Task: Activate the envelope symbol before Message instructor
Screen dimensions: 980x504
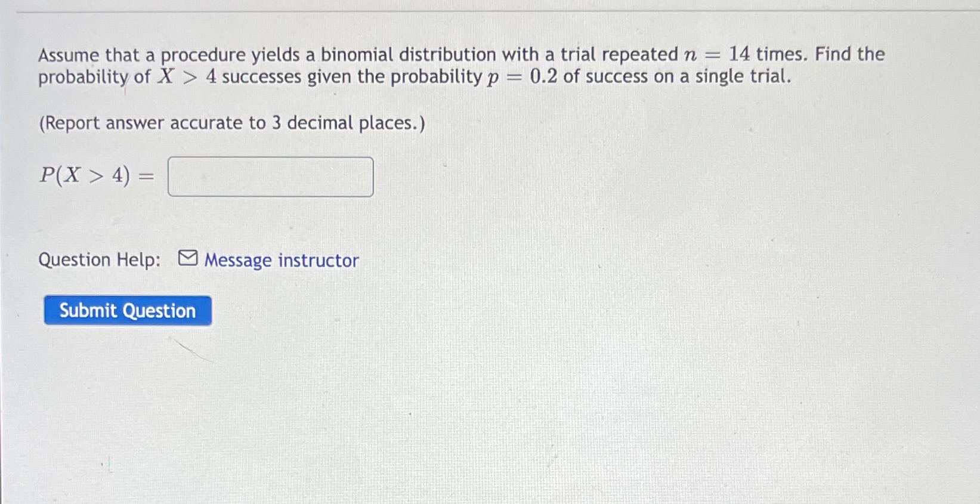Action: tap(187, 258)
